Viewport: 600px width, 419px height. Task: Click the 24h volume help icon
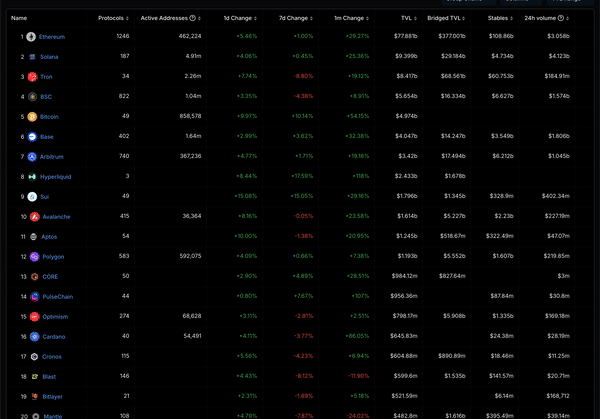(561, 18)
